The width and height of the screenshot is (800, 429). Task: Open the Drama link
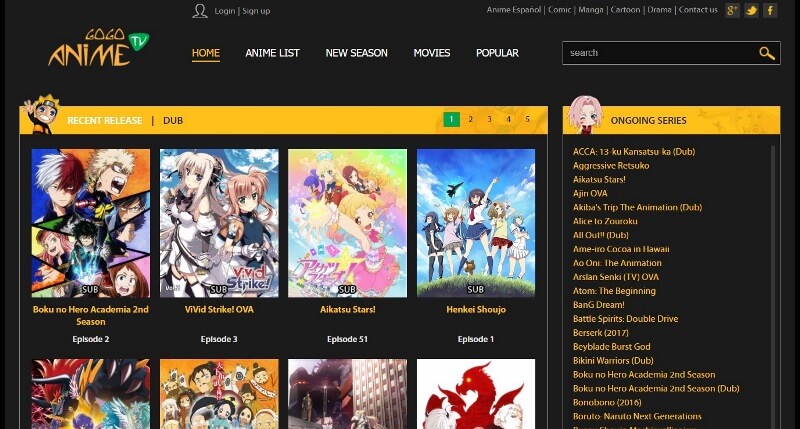pyautogui.click(x=659, y=10)
